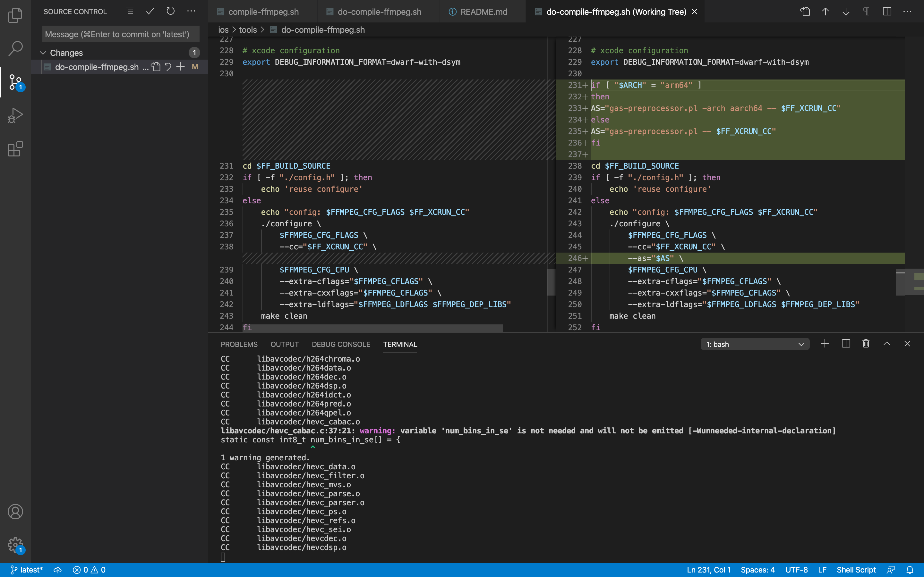Maximize terminal panel with up chevron

[886, 344]
